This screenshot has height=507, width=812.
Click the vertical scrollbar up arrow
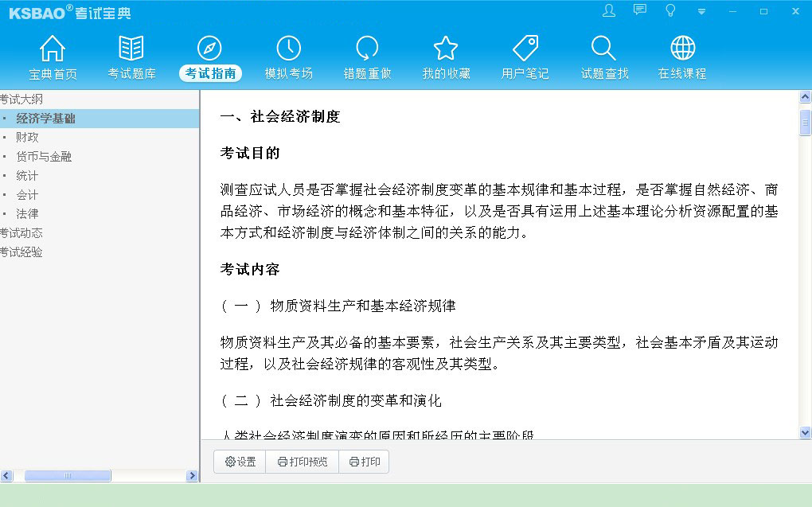point(806,97)
